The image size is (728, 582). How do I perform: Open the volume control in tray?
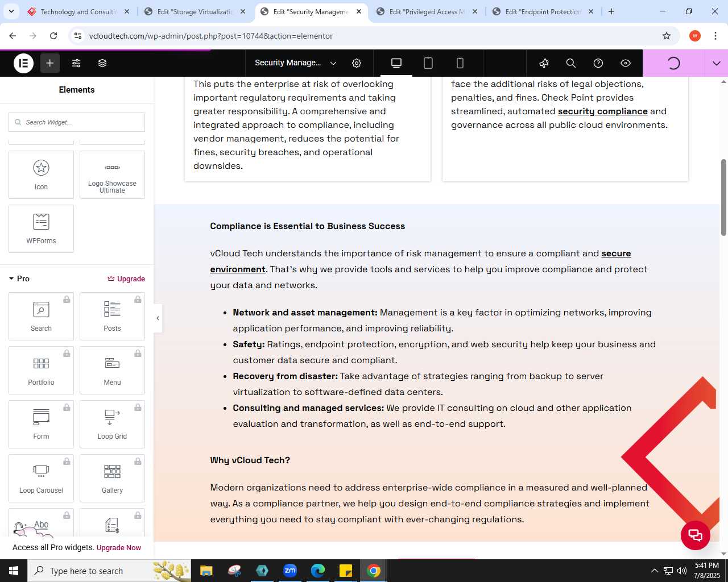tap(682, 571)
